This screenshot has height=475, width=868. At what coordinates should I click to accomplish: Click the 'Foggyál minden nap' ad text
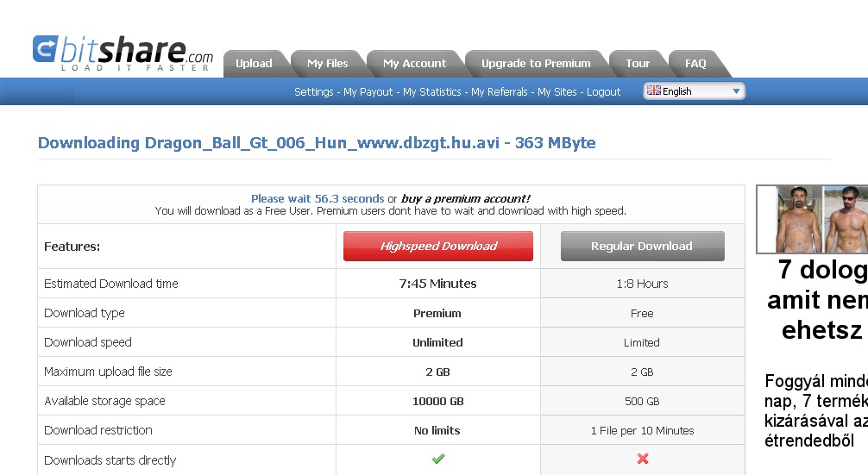pyautogui.click(x=816, y=410)
